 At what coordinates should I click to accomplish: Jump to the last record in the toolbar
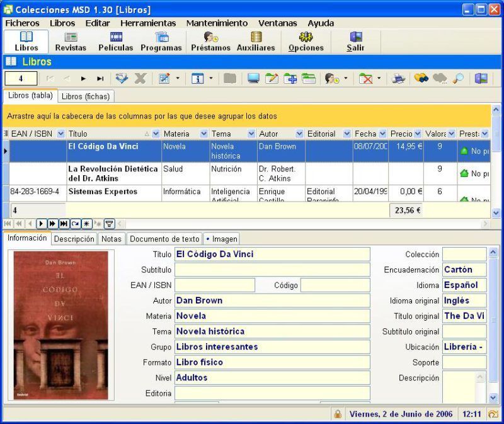click(100, 78)
